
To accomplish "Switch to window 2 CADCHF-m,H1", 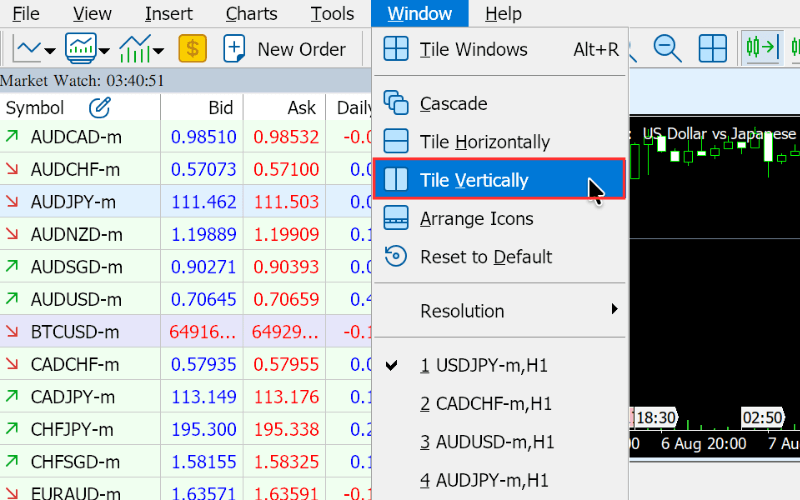I will tap(500, 404).
